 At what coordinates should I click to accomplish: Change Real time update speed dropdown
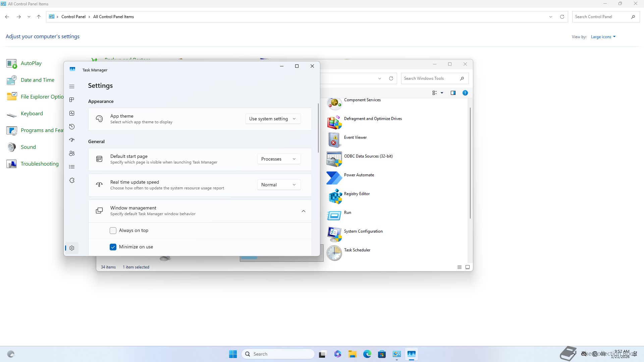[x=278, y=185]
